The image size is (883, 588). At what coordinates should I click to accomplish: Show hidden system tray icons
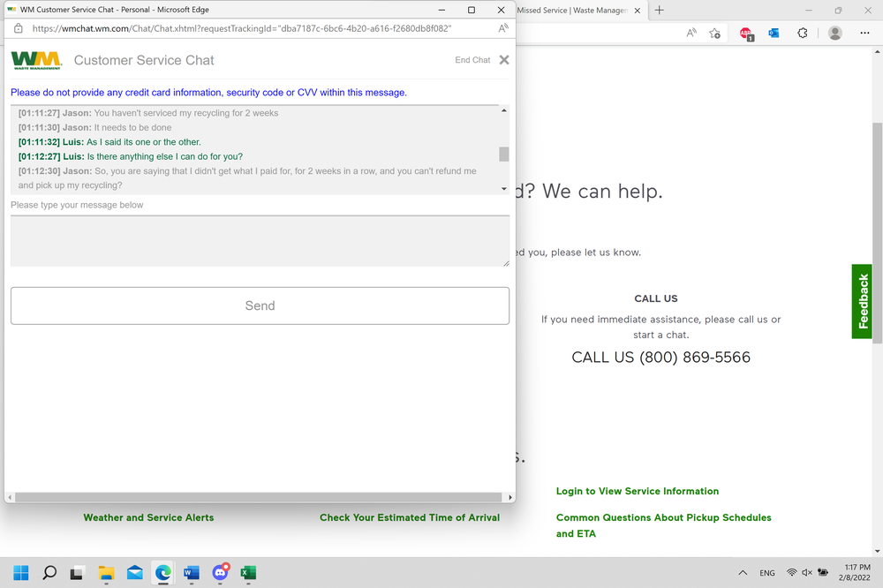coord(743,573)
